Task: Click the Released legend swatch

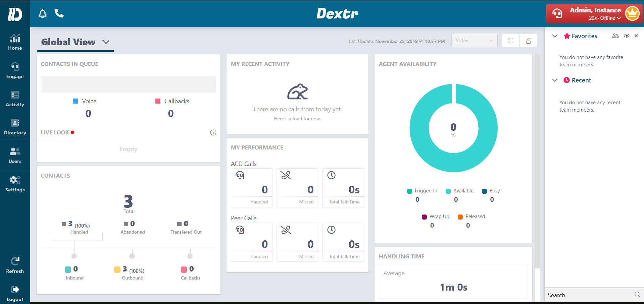Action: click(x=460, y=217)
